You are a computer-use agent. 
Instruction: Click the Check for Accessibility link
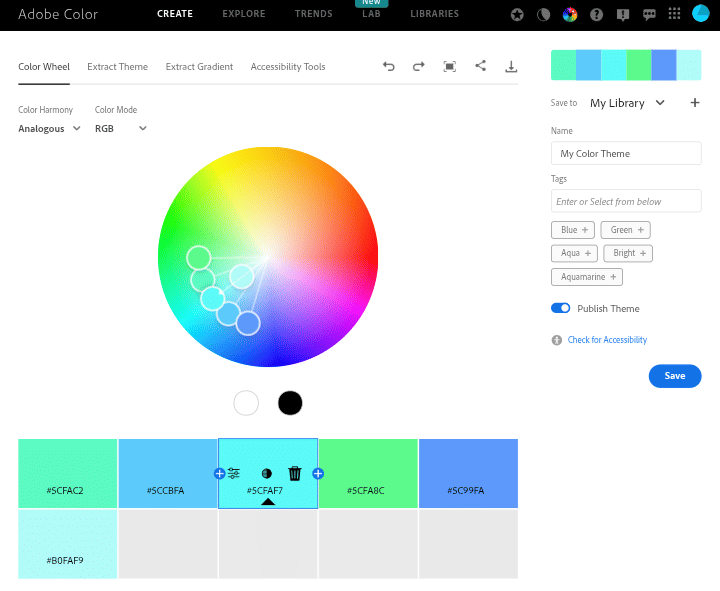click(x=607, y=340)
